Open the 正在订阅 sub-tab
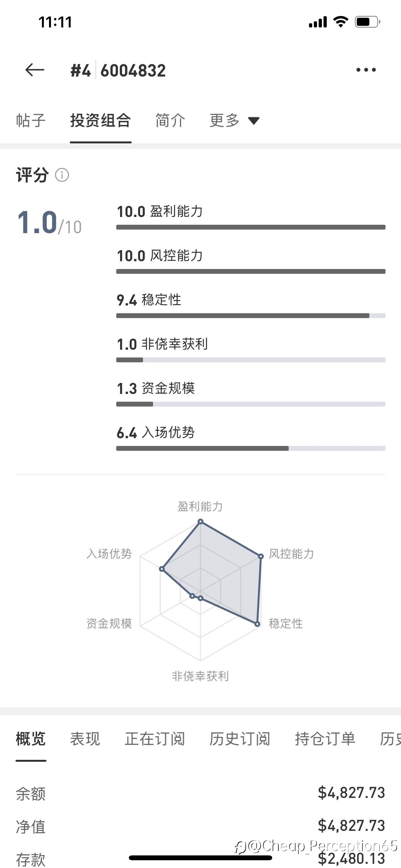The height and width of the screenshot is (868, 401). click(x=155, y=739)
